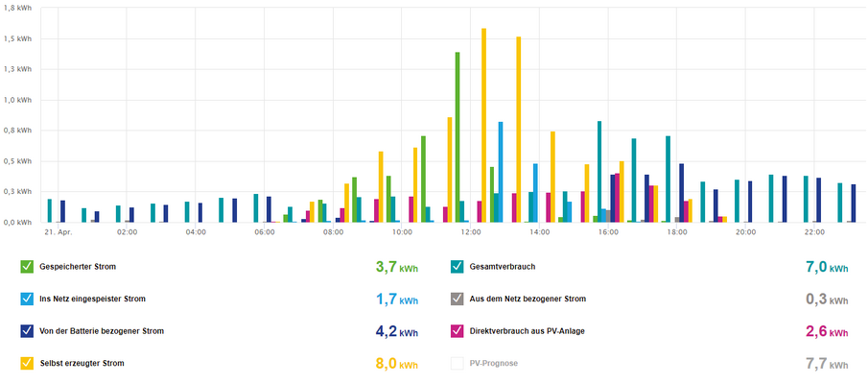Enable the PV-Prognose checkbox
The image size is (868, 384).
(x=457, y=364)
